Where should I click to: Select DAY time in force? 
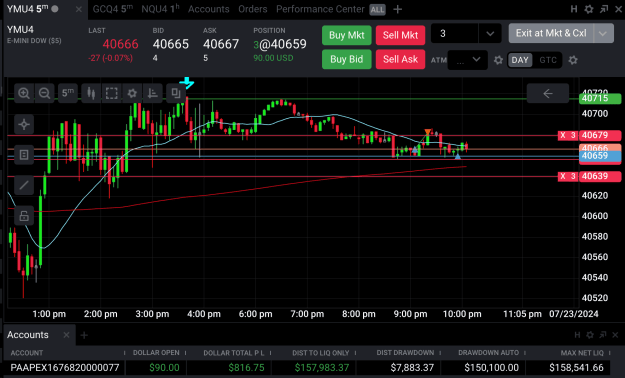pyautogui.click(x=520, y=60)
